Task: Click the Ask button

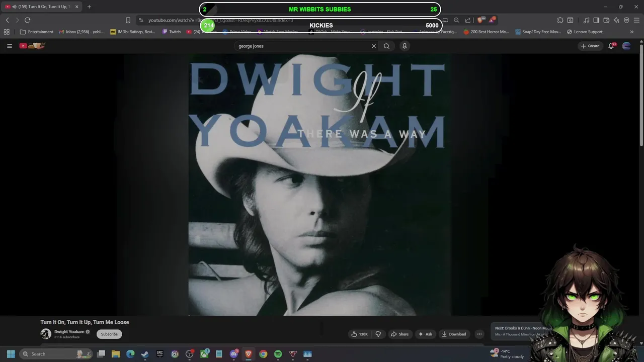Action: click(425, 334)
